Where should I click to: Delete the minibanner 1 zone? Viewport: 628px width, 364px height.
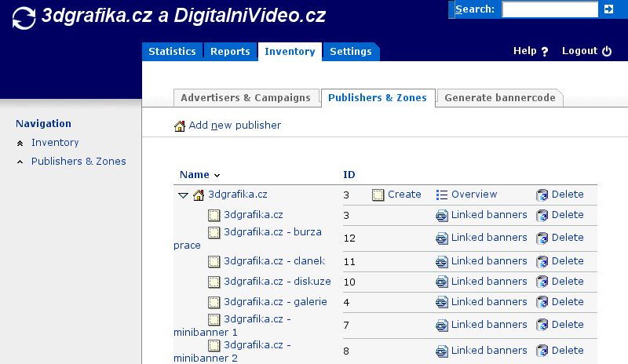tap(568, 324)
